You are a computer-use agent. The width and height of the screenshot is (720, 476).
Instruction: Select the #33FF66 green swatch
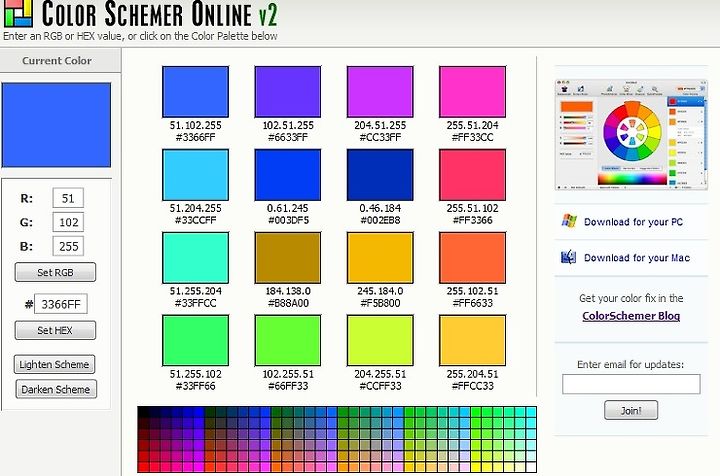click(x=196, y=341)
